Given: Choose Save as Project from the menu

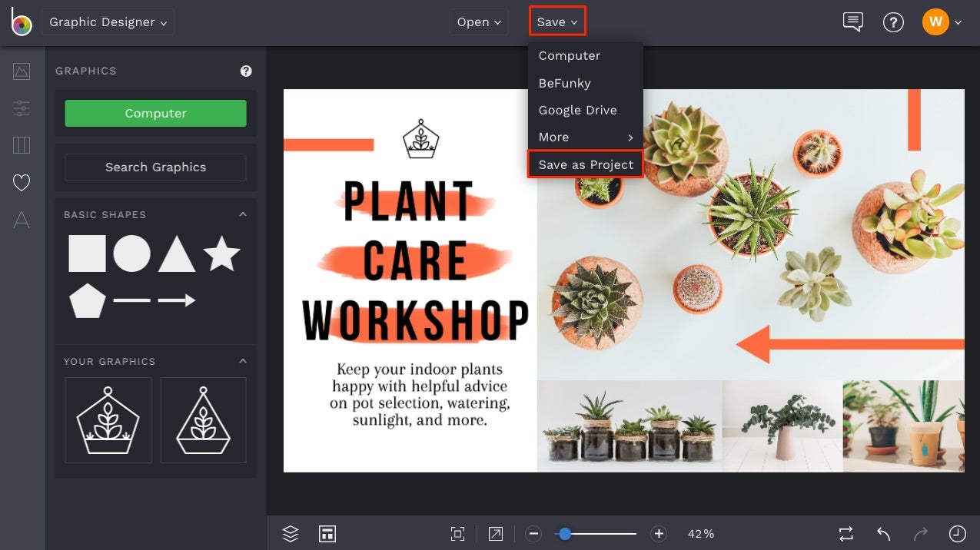Looking at the screenshot, I should pyautogui.click(x=586, y=164).
